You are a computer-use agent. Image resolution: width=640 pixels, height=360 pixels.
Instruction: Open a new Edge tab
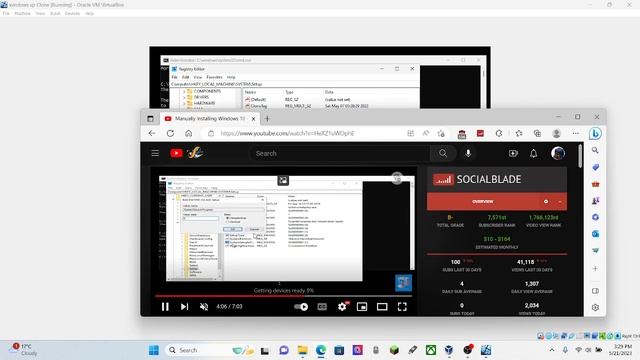tap(267, 119)
